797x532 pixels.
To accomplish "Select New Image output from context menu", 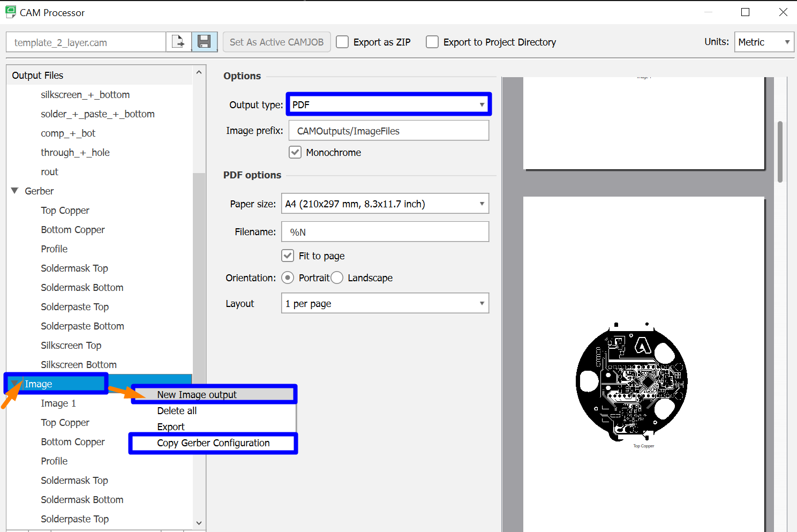I will tap(197, 394).
